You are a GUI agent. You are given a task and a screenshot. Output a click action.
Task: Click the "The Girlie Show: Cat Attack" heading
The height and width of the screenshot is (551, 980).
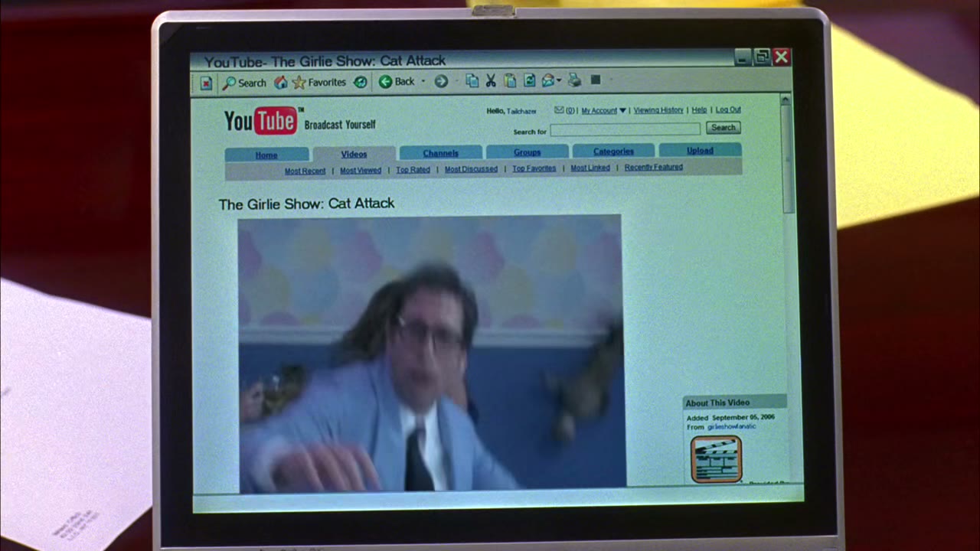tap(306, 204)
